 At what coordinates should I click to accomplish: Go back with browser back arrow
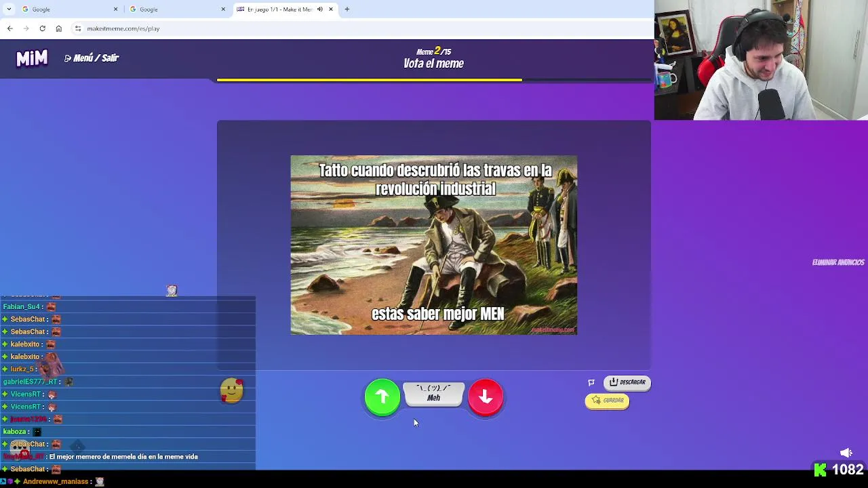point(9,28)
